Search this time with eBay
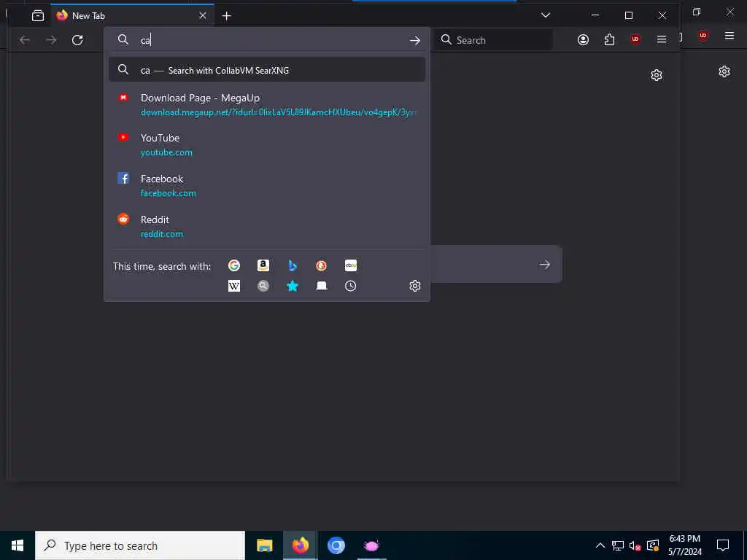This screenshot has width=747, height=560. coord(351,265)
